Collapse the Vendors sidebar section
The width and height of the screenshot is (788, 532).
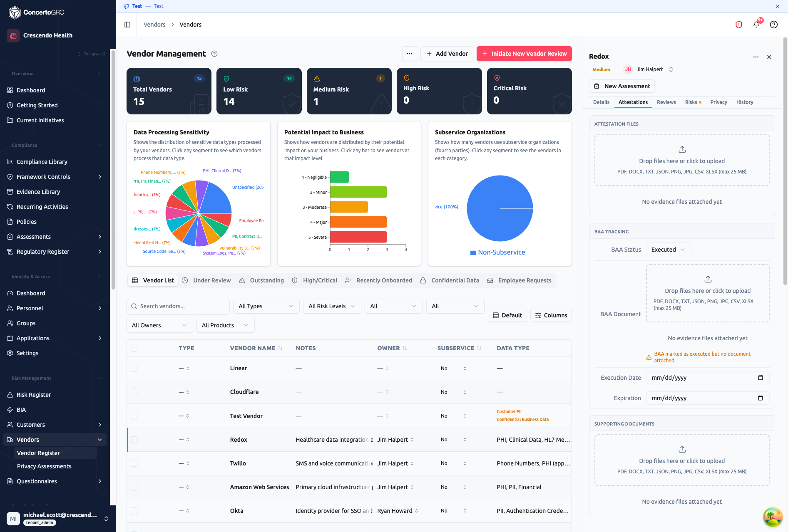(100, 440)
